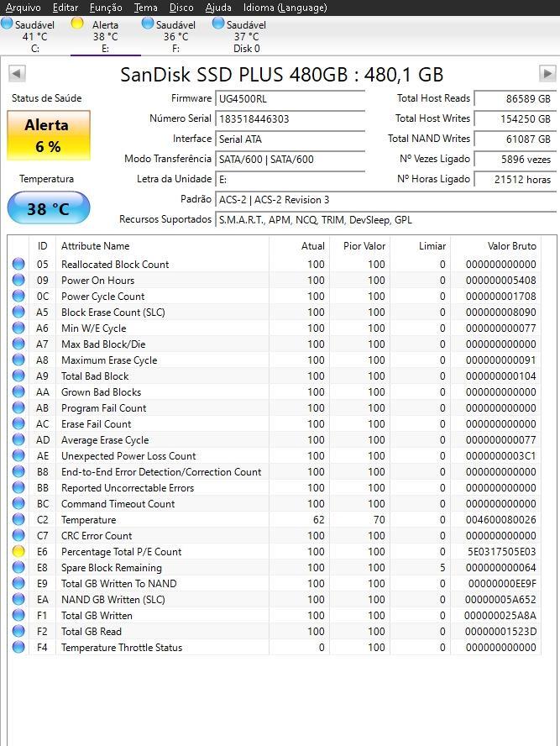Click status icon of Power Cycle Count row
The height and width of the screenshot is (746, 560).
click(x=18, y=296)
